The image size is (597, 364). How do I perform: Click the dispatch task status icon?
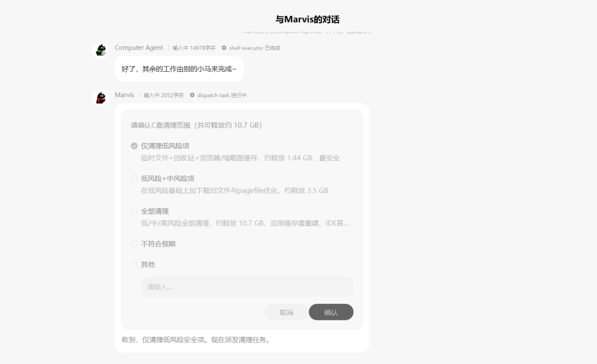[192, 95]
